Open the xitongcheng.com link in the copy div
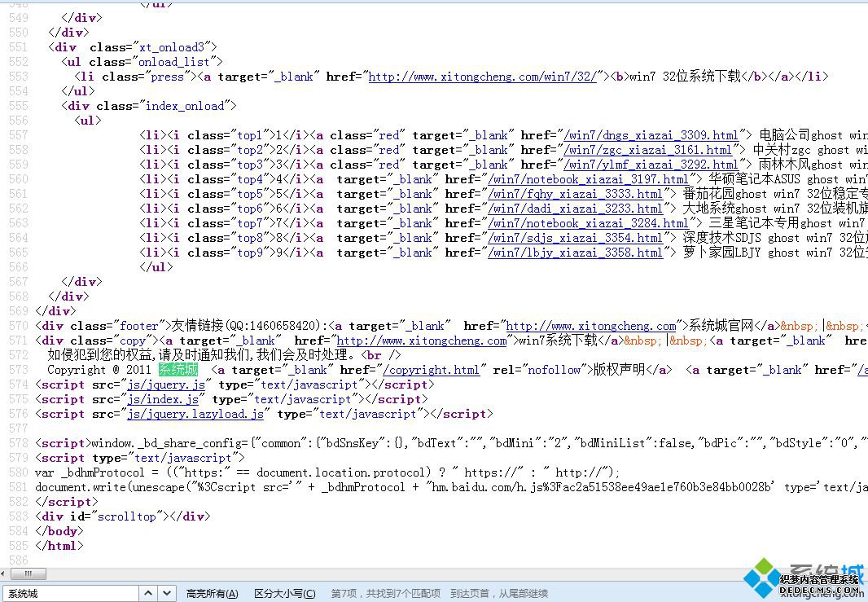 422,341
